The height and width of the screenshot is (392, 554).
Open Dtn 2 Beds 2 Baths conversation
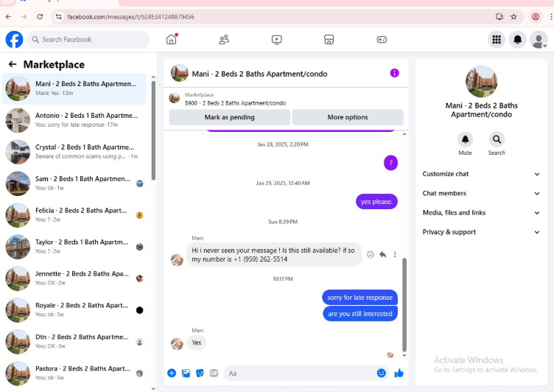pos(74,342)
